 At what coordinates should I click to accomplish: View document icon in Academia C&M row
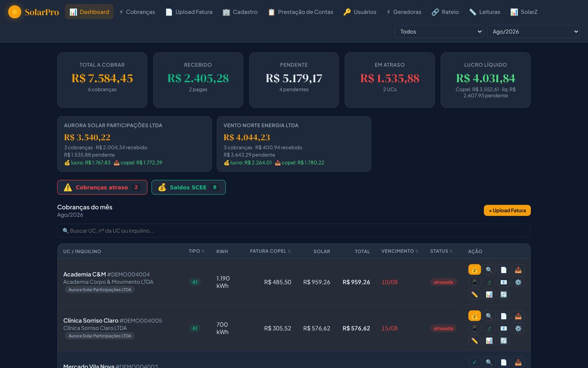(x=504, y=269)
